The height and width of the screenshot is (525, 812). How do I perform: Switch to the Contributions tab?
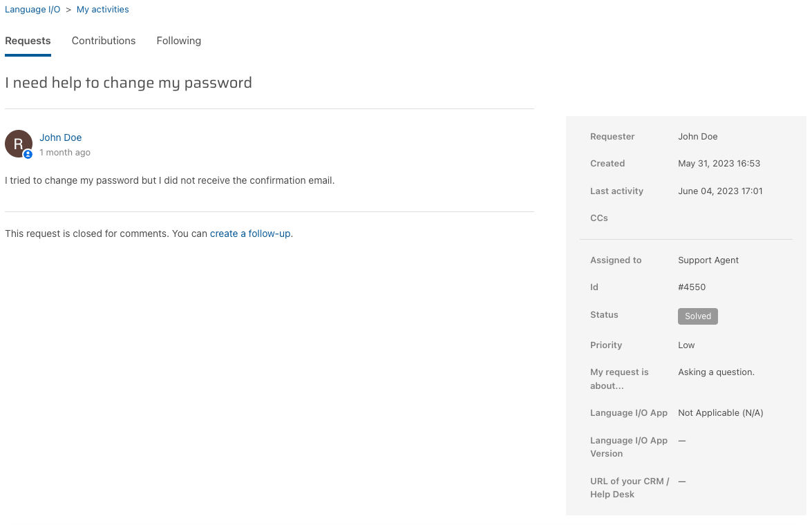tap(104, 41)
